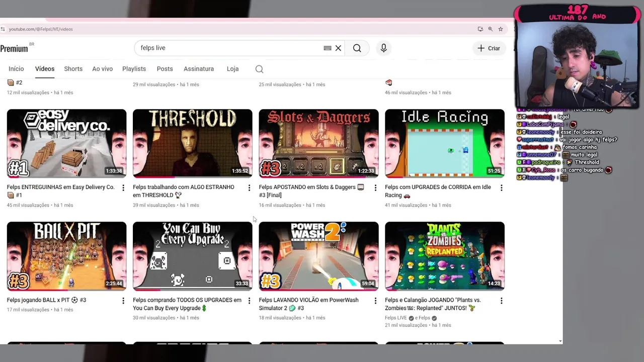
Task: Open more options for Easy Delivery Co. video
Action: point(123,188)
